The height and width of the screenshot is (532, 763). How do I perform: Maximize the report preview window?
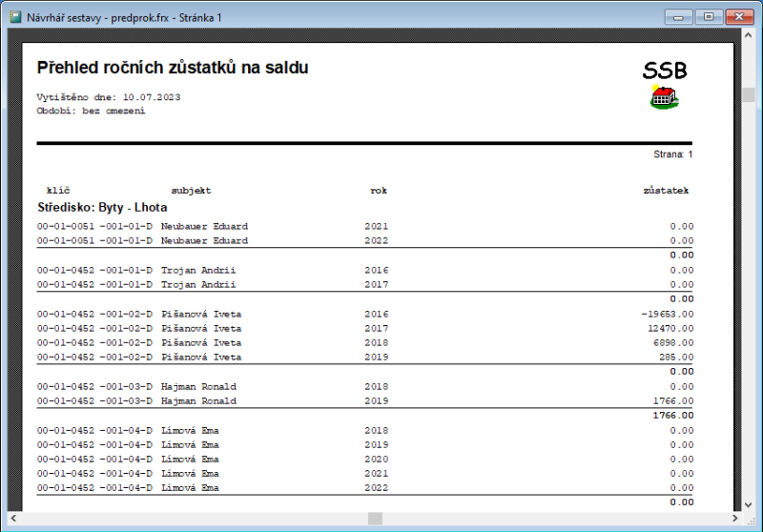pos(708,17)
